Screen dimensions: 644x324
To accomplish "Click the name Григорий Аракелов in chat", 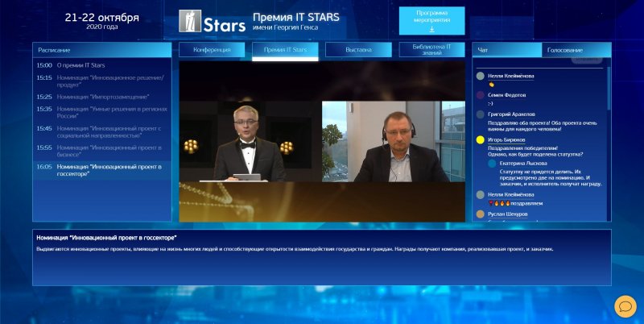I will [x=511, y=114].
